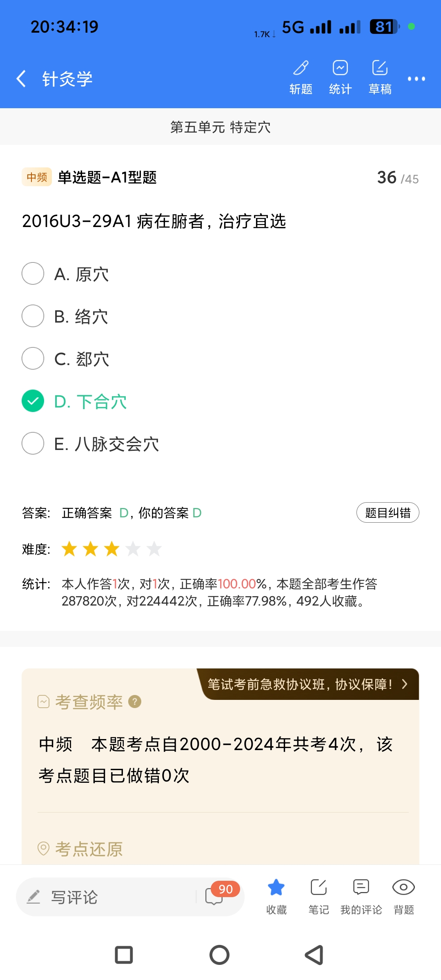
Task: Click the third difficulty star
Action: 111,549
